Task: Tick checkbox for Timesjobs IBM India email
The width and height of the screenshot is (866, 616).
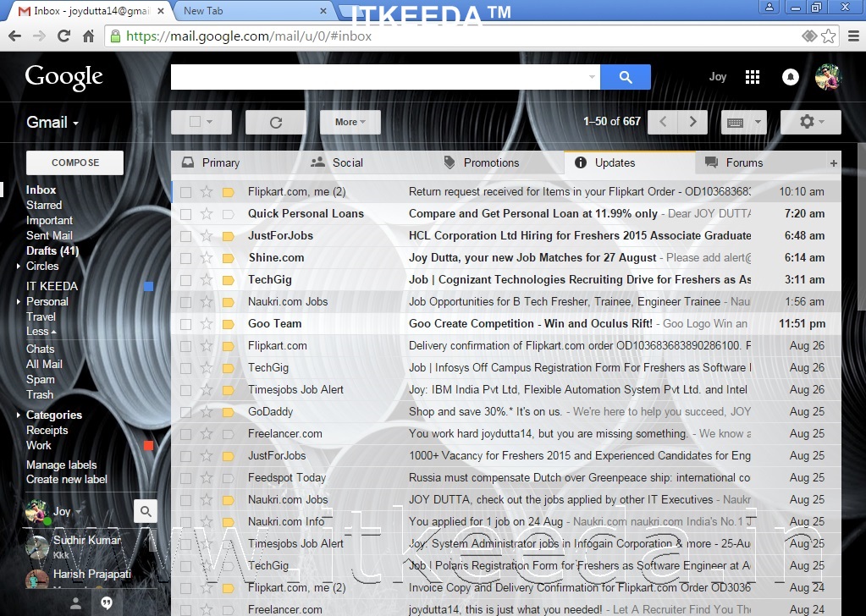Action: (x=185, y=390)
